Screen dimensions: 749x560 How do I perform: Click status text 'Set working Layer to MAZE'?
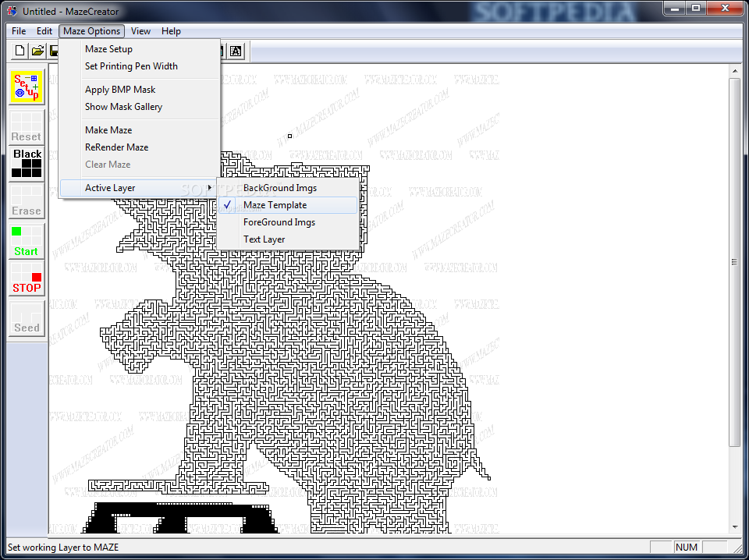point(63,547)
